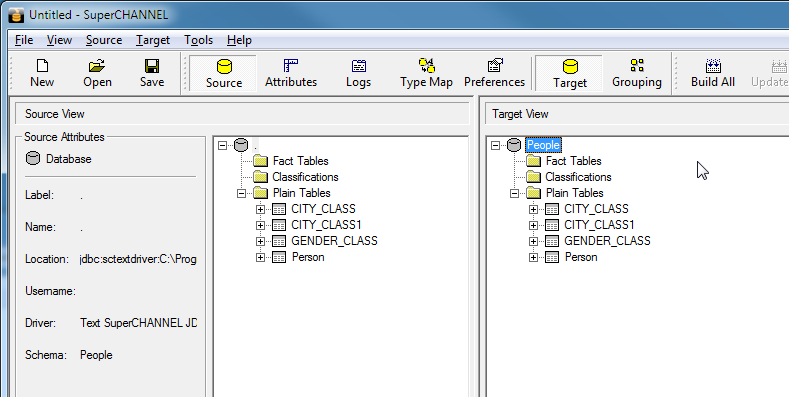The width and height of the screenshot is (789, 397).
Task: Expand Person table in Target View
Action: coord(533,258)
